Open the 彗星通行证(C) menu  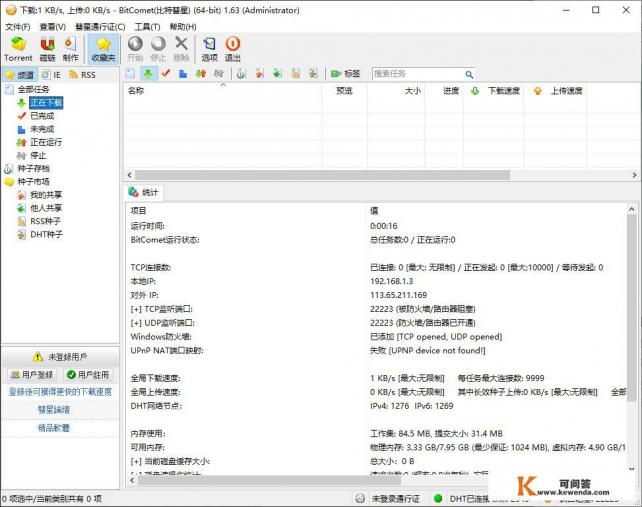100,27
